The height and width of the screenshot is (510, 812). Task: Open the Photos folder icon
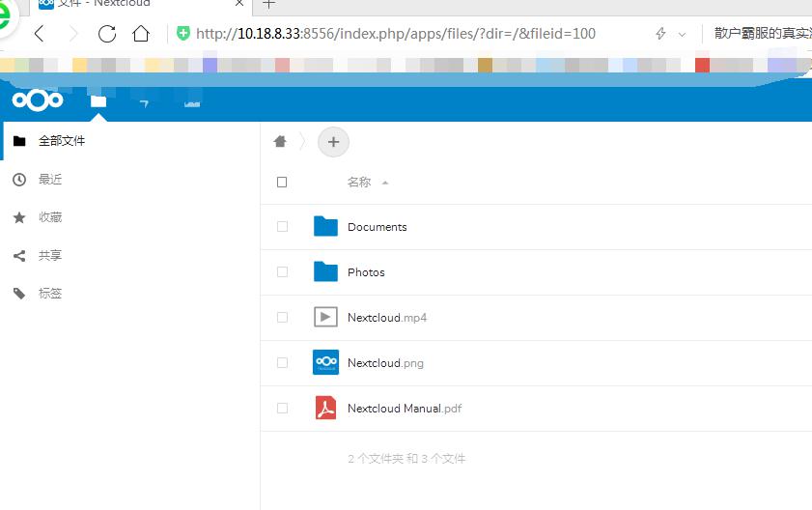pyautogui.click(x=325, y=271)
